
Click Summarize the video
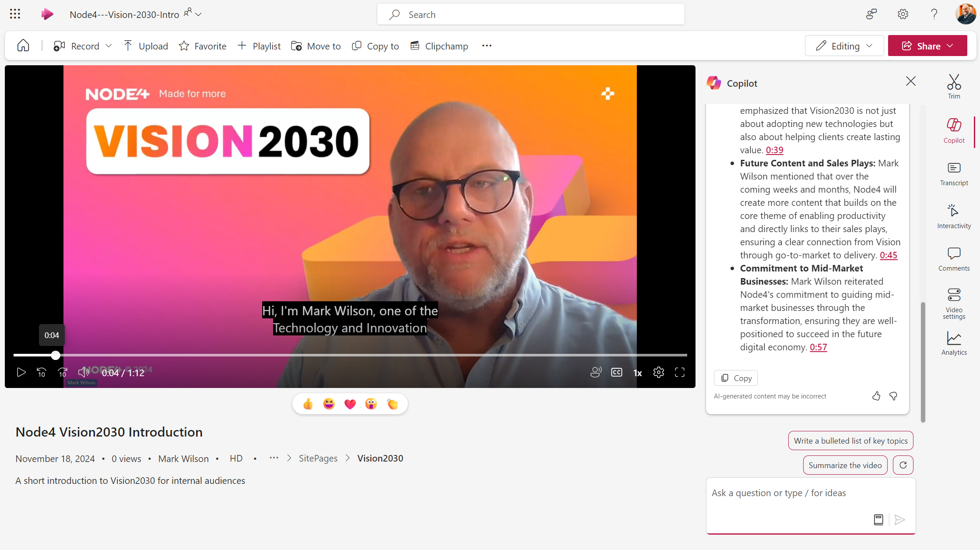click(845, 465)
